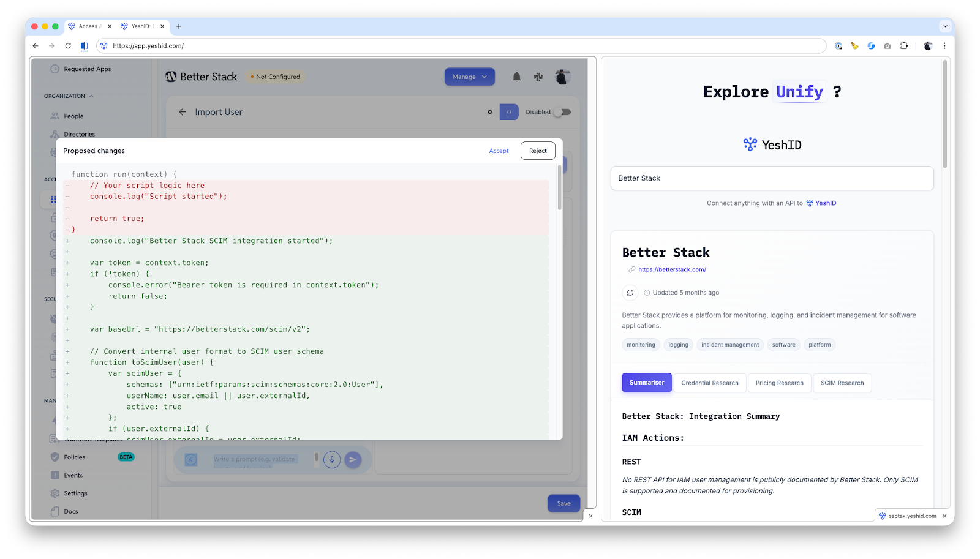Viewport: 980px width, 559px height.
Task: Click the Docs icon in sidebar
Action: 55,511
